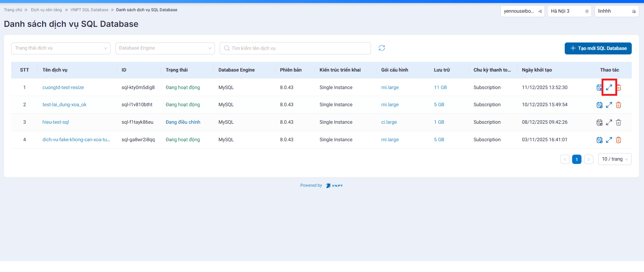Open the Hà Nội 3 region selector
Screen dimensions: 644x272
[x=569, y=11]
